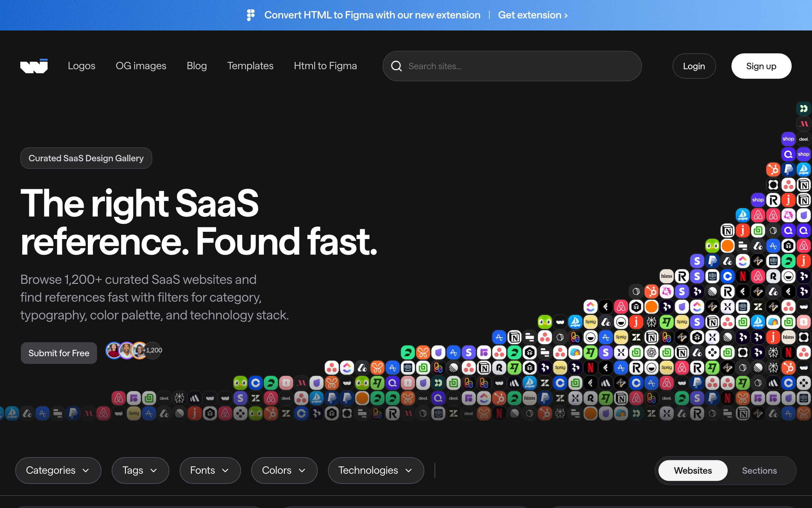Screen dimensions: 812x508
Task: Open the Html to Figma page
Action: click(325, 66)
